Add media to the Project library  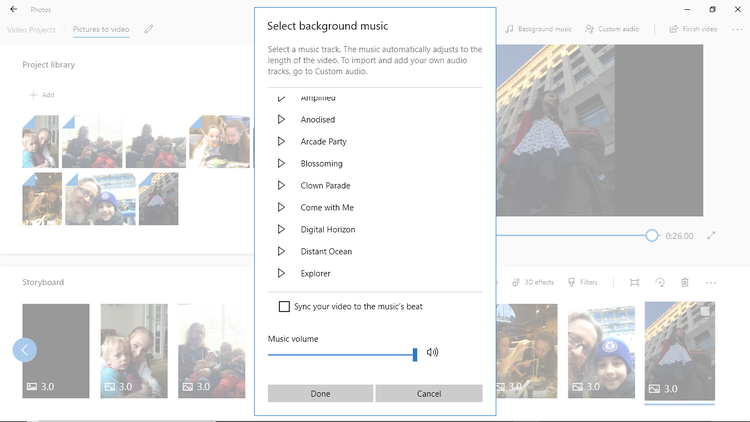[42, 95]
